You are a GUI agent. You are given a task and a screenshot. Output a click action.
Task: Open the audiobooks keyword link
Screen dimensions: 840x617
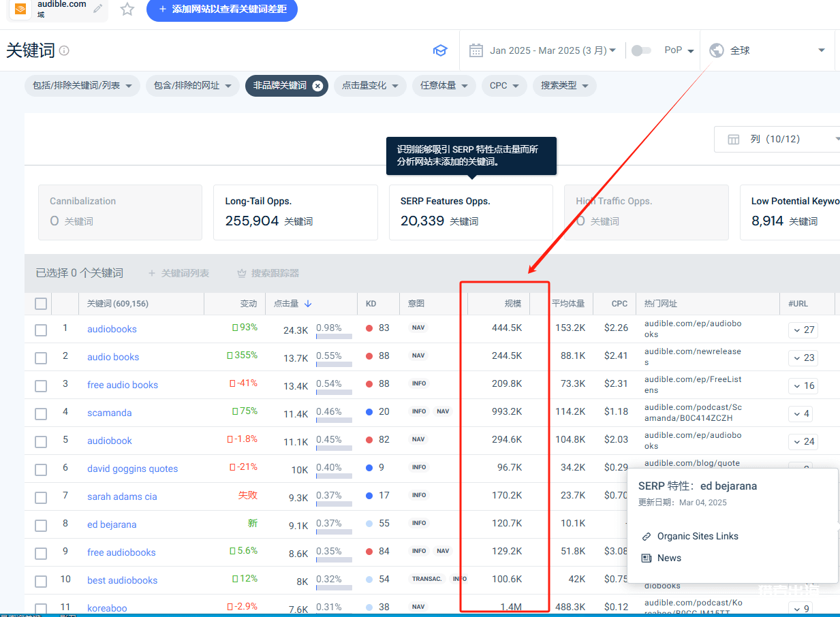tap(112, 329)
